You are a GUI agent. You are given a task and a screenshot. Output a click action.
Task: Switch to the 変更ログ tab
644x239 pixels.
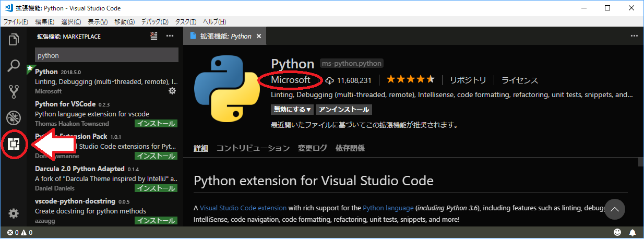(x=313, y=148)
